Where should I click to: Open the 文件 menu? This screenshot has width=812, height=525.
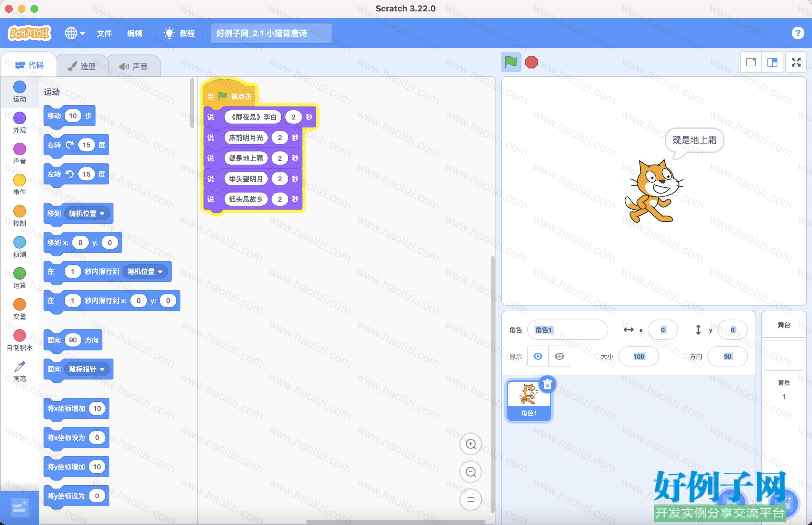tap(104, 33)
